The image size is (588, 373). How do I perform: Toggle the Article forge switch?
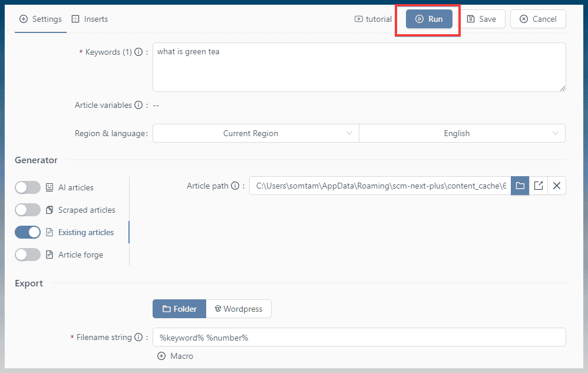pos(28,255)
